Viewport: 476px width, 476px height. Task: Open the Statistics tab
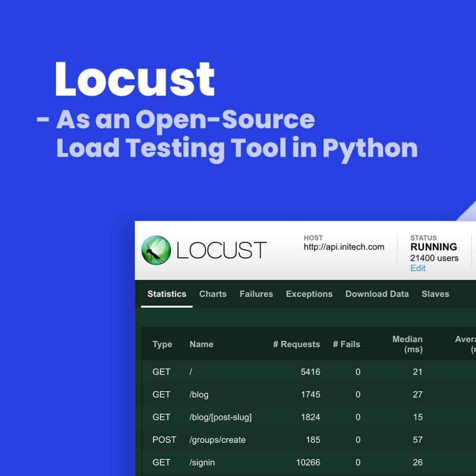click(166, 294)
